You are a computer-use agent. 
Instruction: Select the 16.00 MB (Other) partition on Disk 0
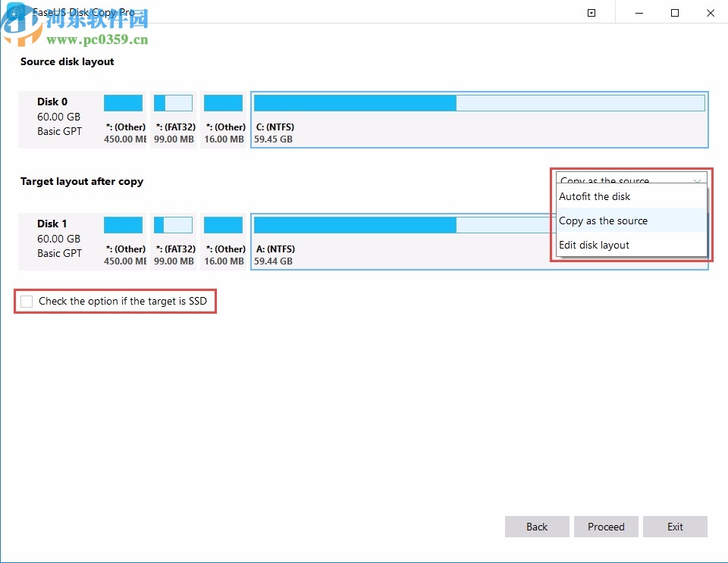224,120
